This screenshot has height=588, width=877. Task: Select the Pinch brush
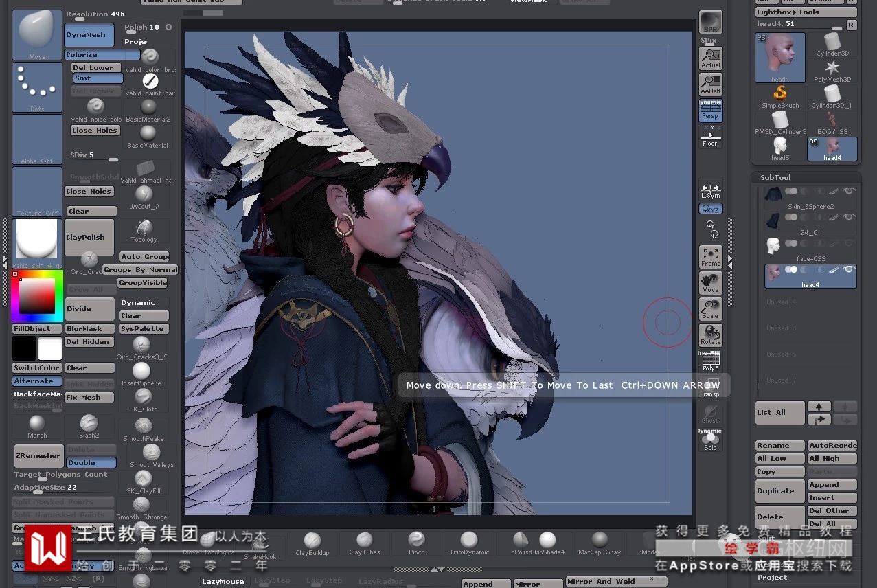coord(416,543)
